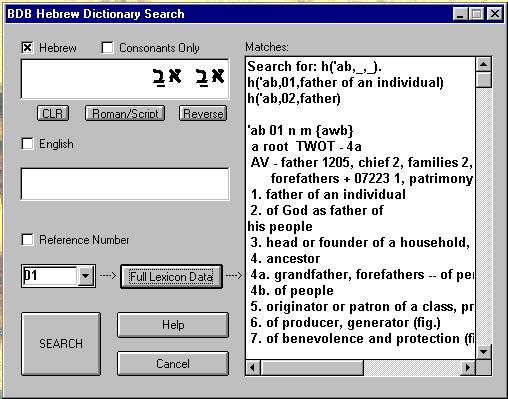Open the reference number dropdown arrow
Image resolution: width=508 pixels, height=399 pixels.
[85, 276]
